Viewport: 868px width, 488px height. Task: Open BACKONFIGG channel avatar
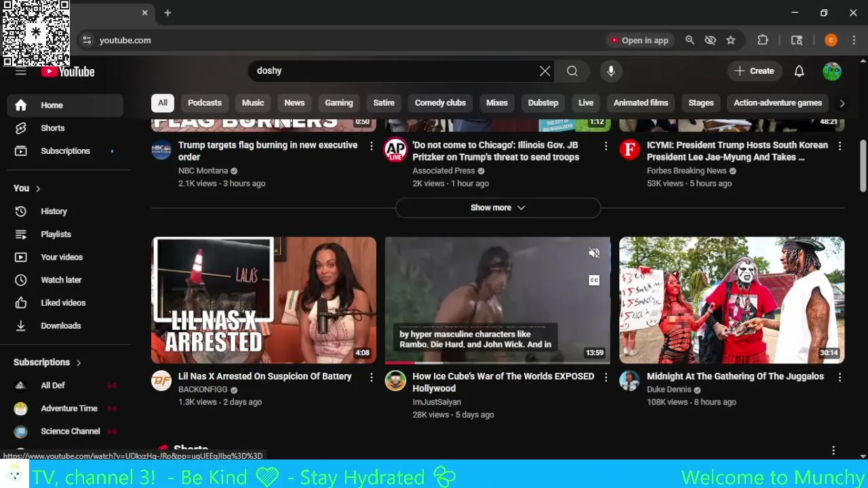161,381
